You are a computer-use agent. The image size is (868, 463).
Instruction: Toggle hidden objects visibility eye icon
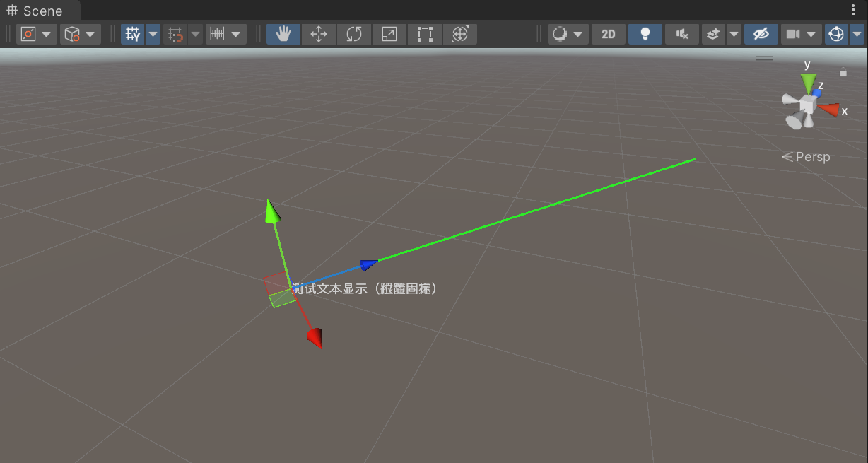[x=761, y=34]
